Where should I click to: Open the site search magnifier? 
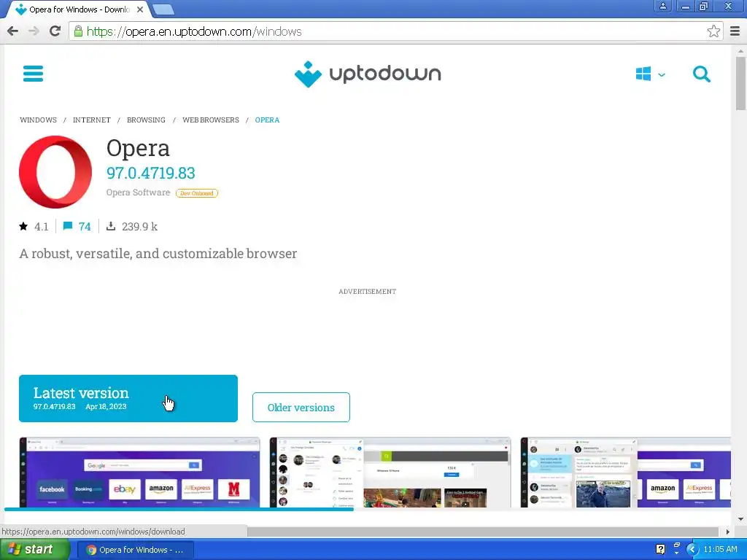(701, 74)
